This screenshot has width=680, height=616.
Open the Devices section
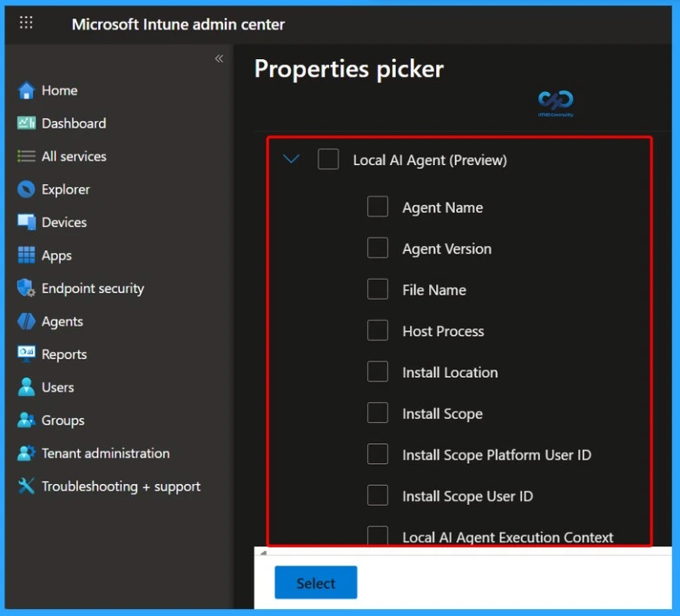click(64, 222)
